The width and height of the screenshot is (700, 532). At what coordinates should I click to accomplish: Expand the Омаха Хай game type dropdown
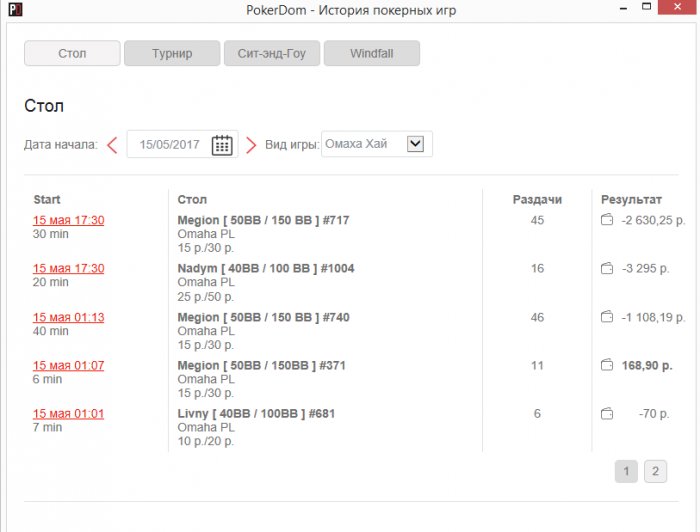pyautogui.click(x=415, y=144)
